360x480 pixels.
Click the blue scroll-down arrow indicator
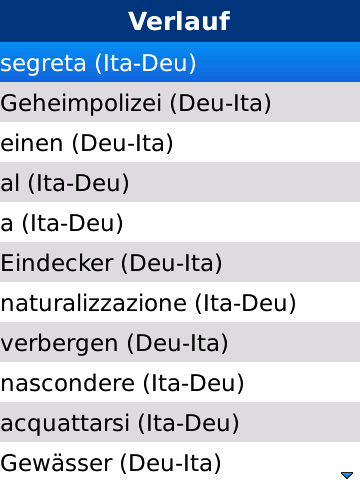[347, 475]
